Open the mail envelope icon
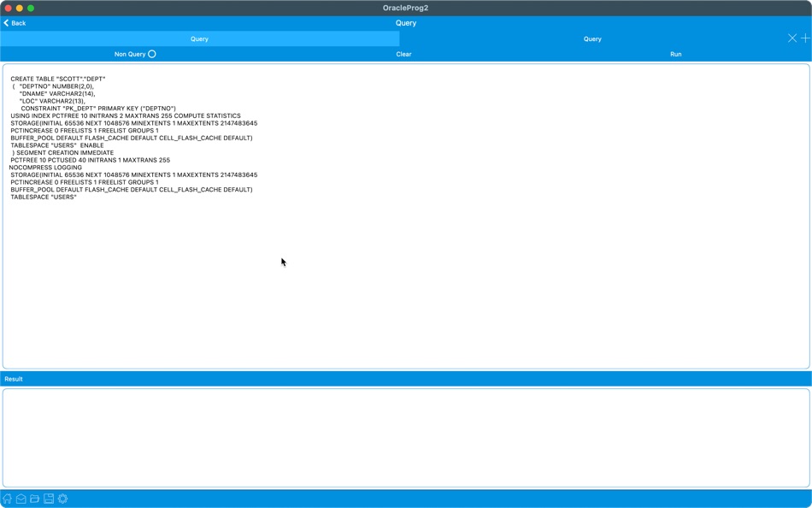 (21, 499)
